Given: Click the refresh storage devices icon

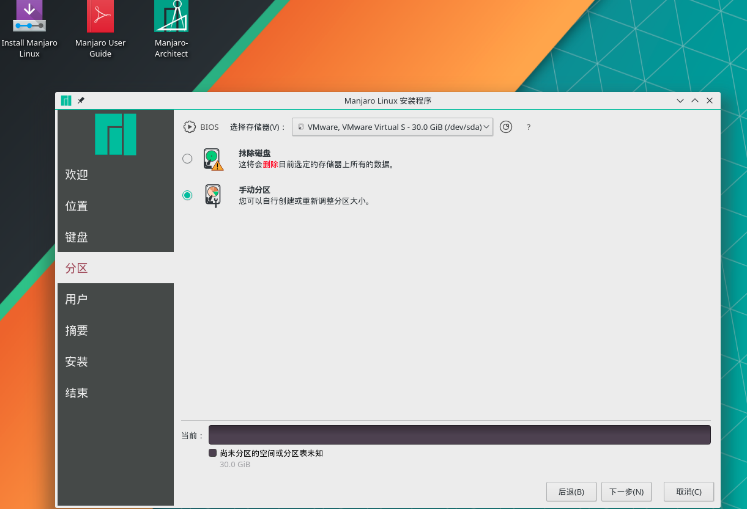Looking at the screenshot, I should coord(506,127).
